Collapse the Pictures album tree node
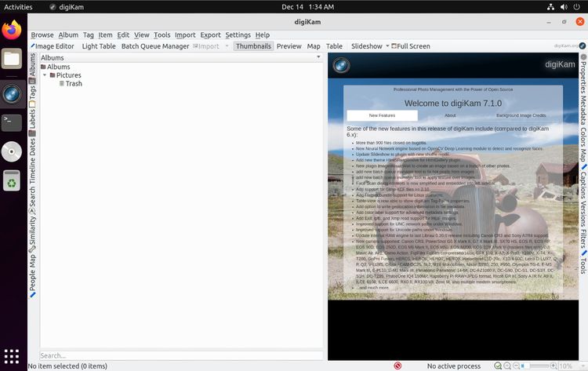Image resolution: width=588 pixels, height=371 pixels. click(45, 75)
